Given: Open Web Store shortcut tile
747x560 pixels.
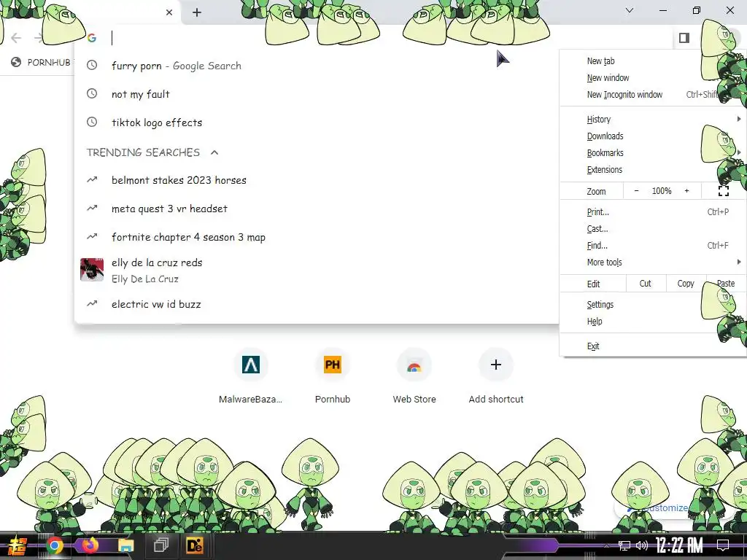Looking at the screenshot, I should tap(414, 378).
